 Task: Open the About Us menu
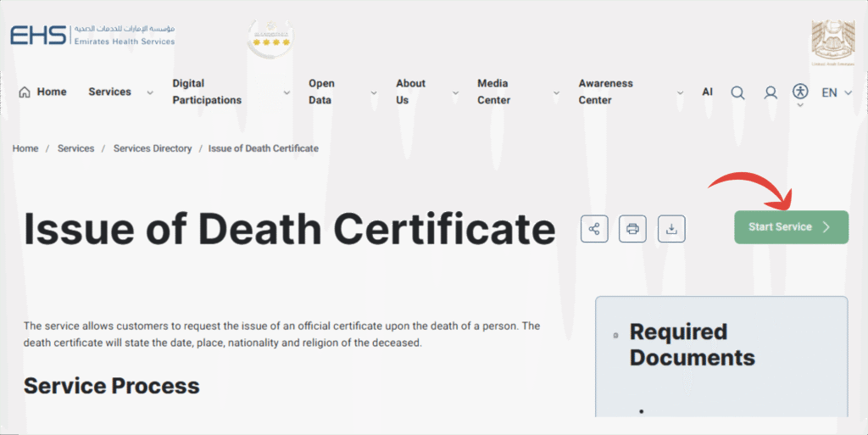coord(410,92)
